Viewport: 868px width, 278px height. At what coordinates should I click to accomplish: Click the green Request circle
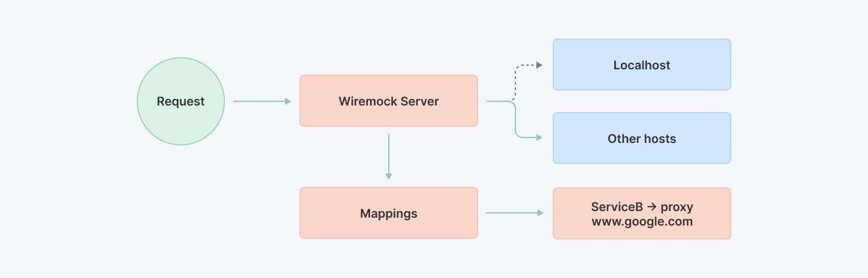(181, 101)
